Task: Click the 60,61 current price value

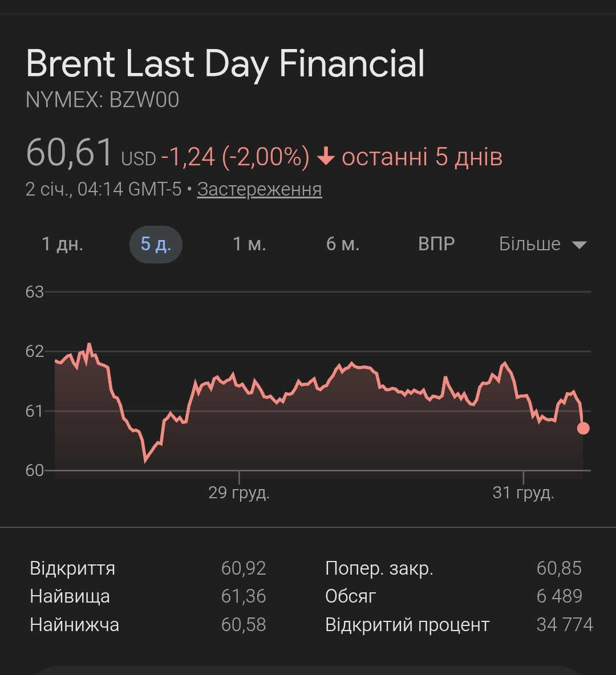Action: pyautogui.click(x=70, y=153)
